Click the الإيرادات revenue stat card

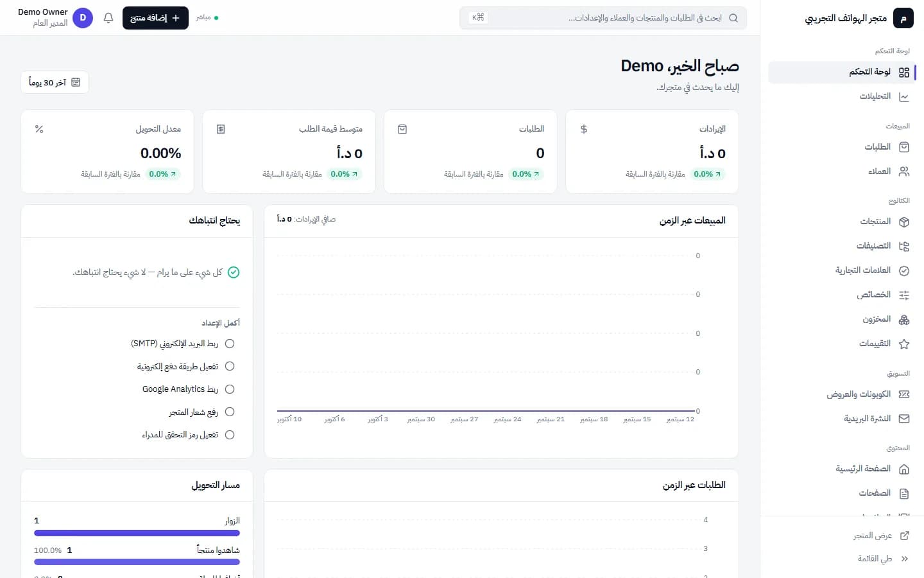click(652, 152)
